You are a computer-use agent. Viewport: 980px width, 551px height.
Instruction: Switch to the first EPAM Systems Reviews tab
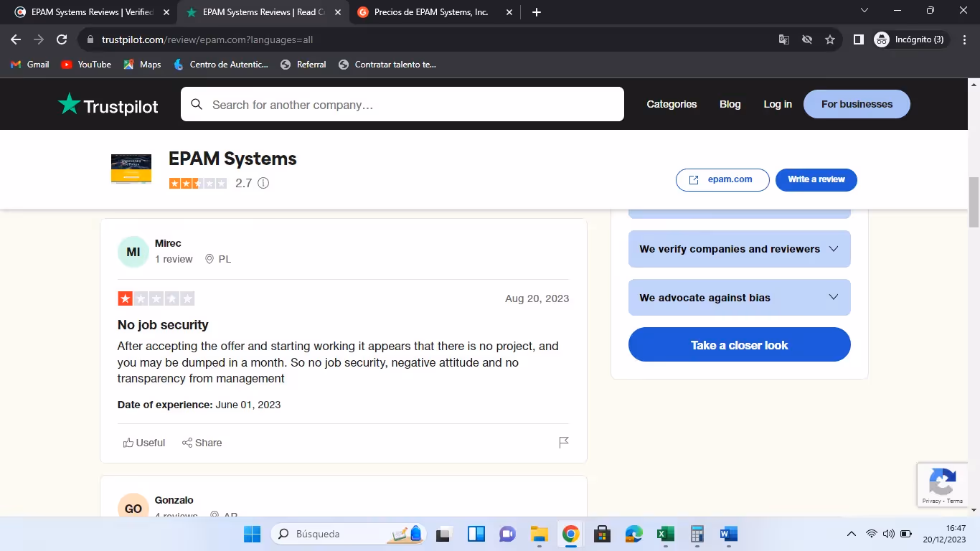tap(92, 12)
